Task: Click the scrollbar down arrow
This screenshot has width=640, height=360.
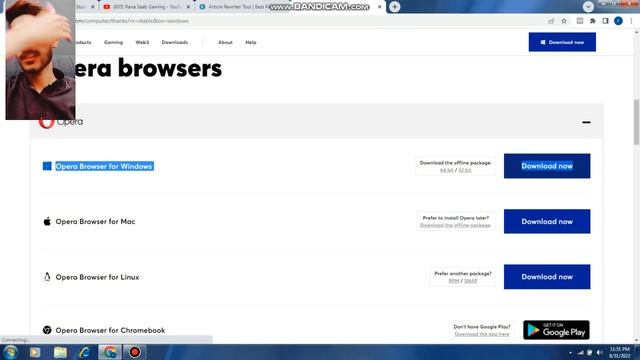Action: pyautogui.click(x=636, y=340)
